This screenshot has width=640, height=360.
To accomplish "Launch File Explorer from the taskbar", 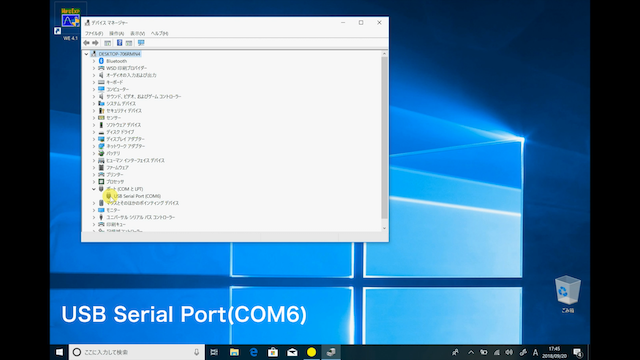I will coord(234,352).
